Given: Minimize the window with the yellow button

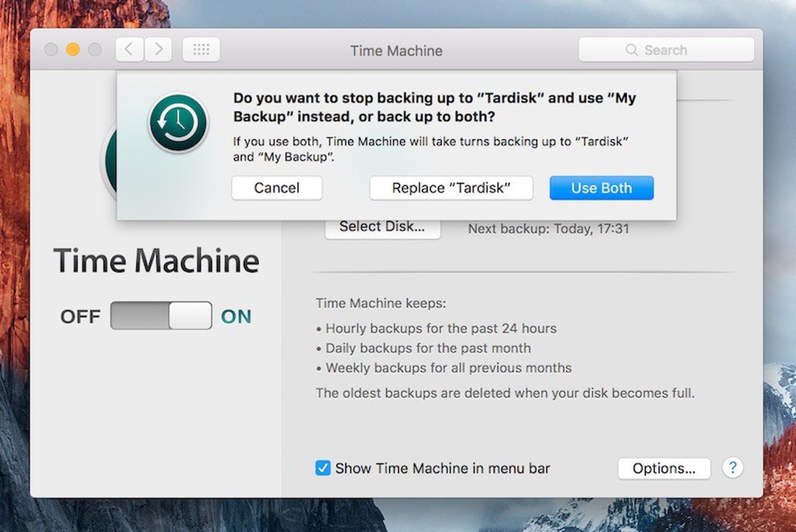Looking at the screenshot, I should click(73, 50).
